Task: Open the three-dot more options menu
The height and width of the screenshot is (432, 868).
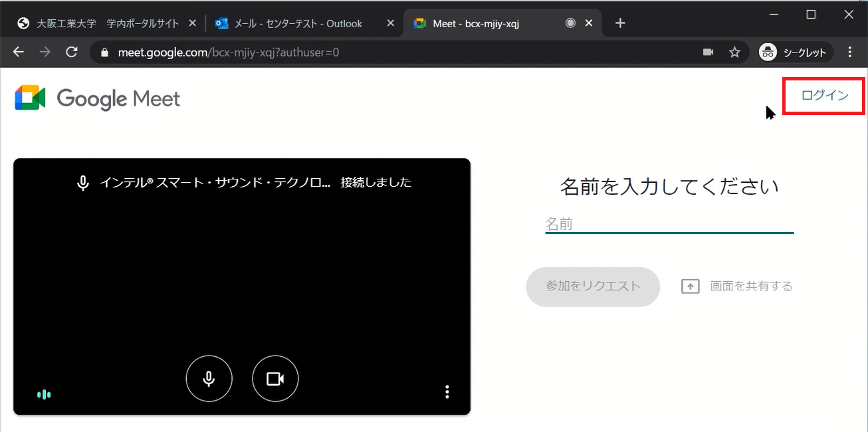Action: 447,392
